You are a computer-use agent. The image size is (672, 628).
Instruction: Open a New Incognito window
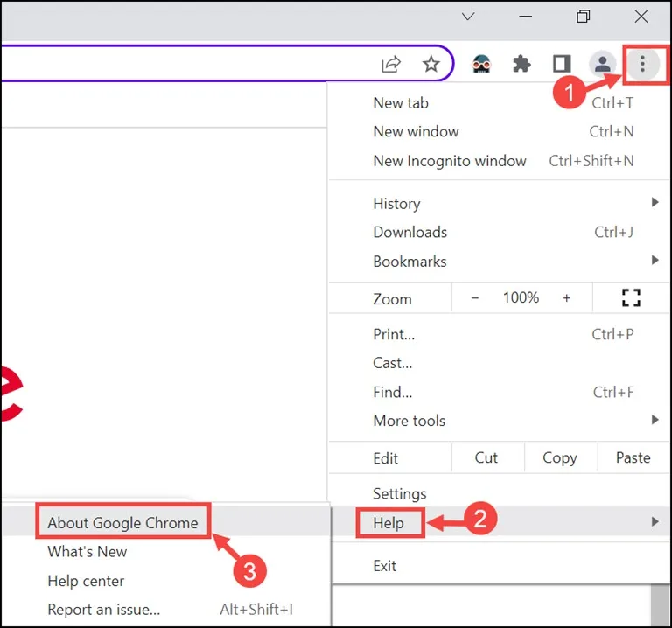(x=500, y=161)
